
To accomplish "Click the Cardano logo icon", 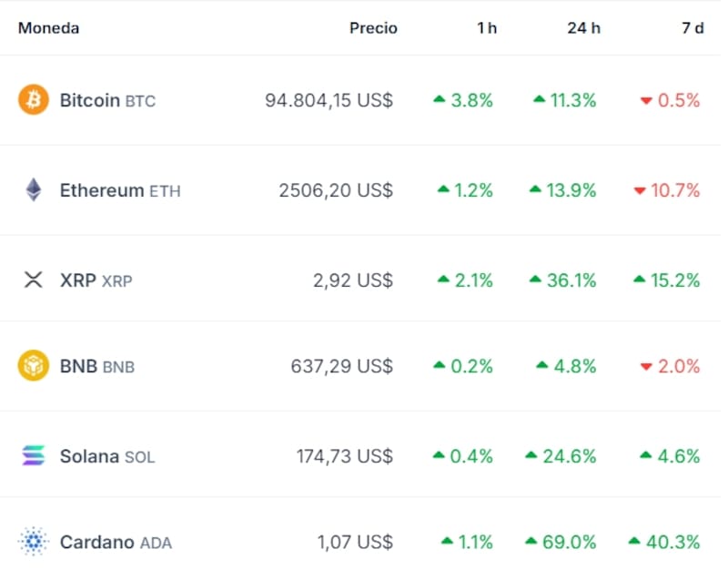I will [33, 542].
